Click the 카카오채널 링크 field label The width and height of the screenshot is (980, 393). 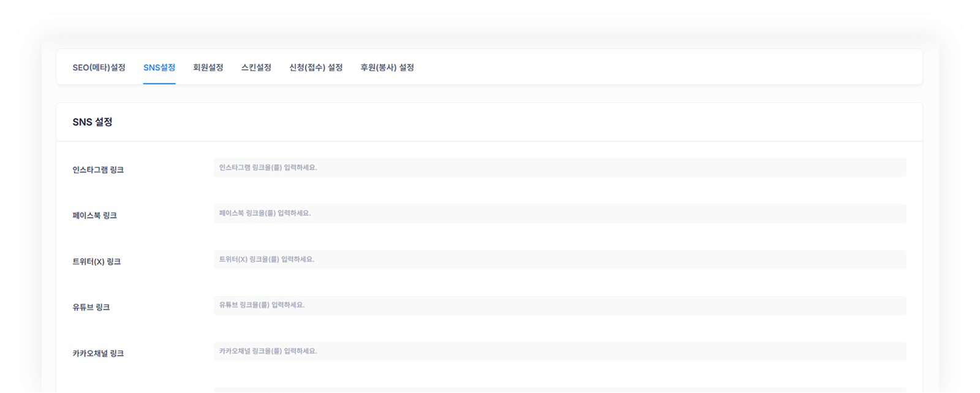tap(98, 354)
